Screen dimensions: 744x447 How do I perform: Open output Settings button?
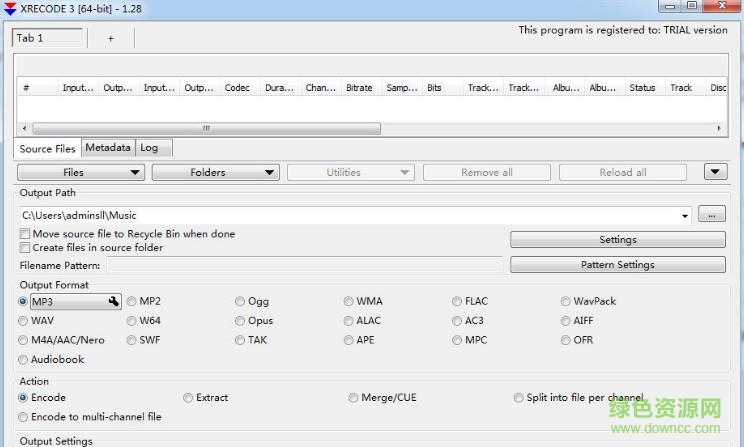[x=618, y=240]
